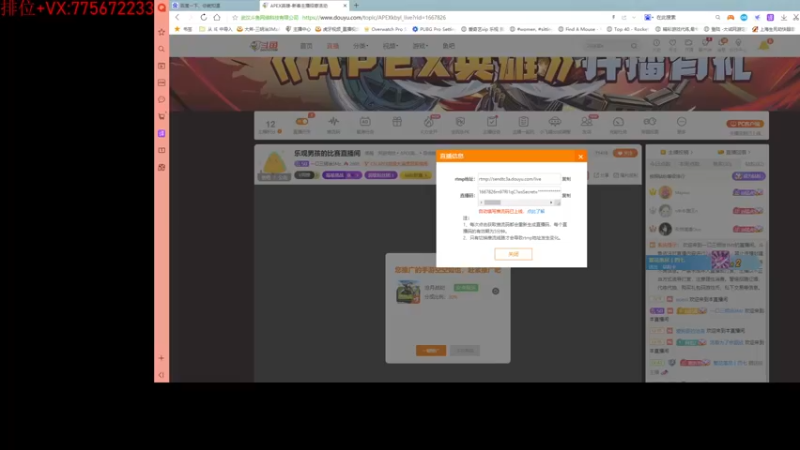Copy the rtmp address

(x=566, y=179)
